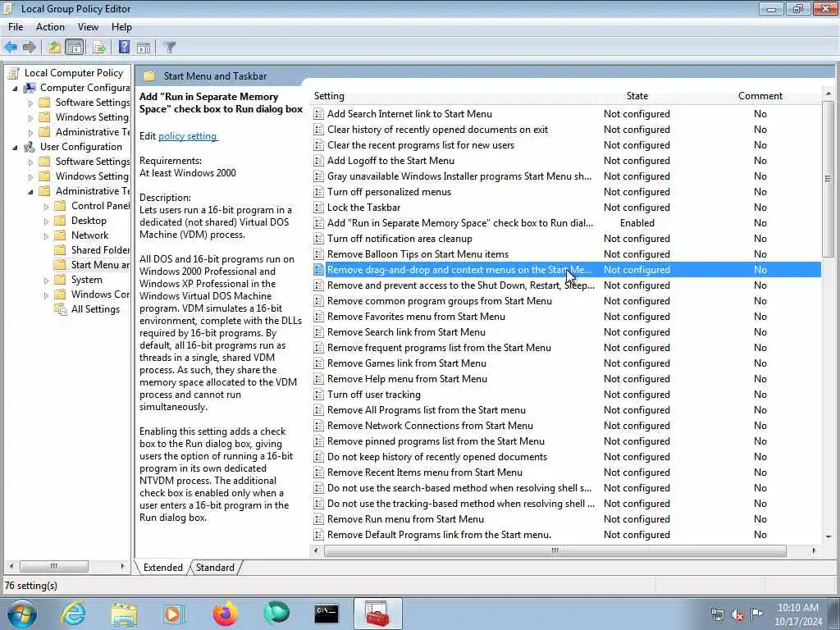Click the policy setting link

point(188,136)
